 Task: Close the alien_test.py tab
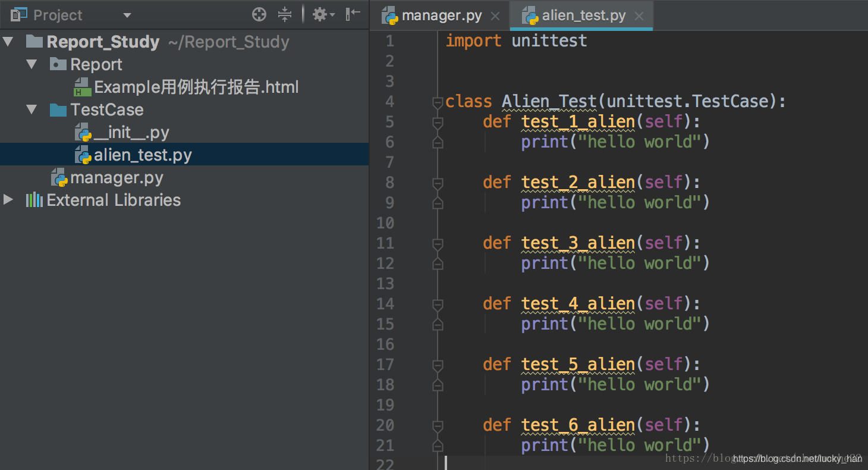[x=639, y=15]
